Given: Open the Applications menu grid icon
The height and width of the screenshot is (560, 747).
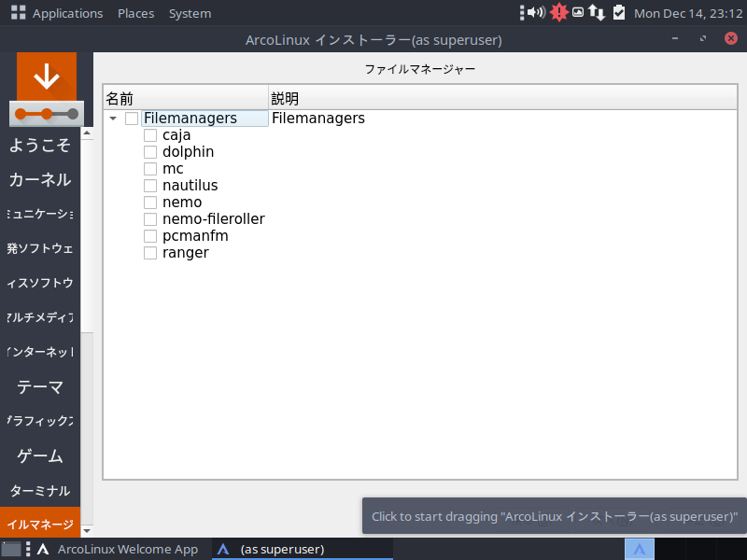Looking at the screenshot, I should pyautogui.click(x=18, y=13).
